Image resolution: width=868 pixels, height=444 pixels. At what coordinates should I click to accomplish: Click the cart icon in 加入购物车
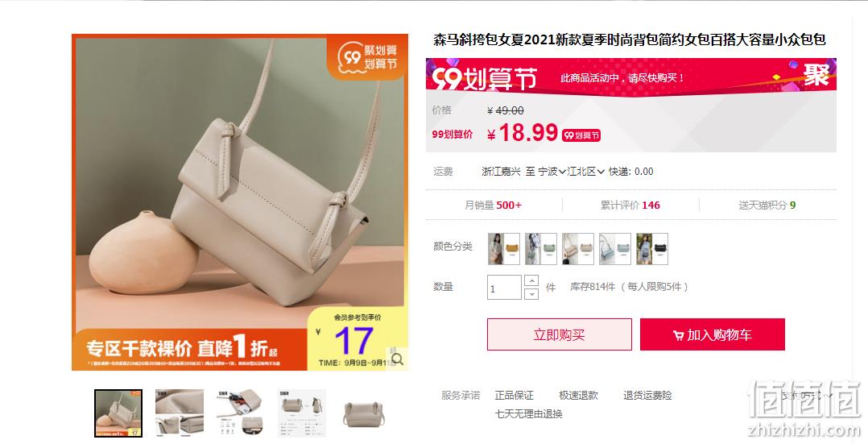[678, 334]
